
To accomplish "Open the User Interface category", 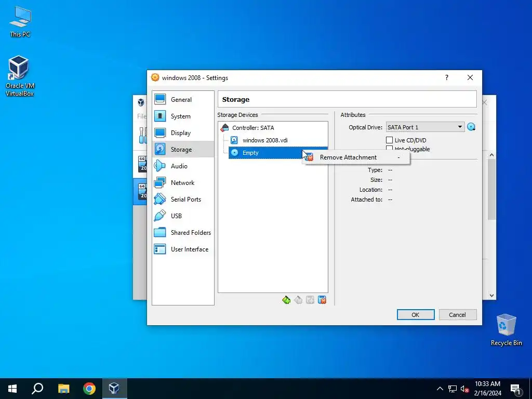I will 183,249.
